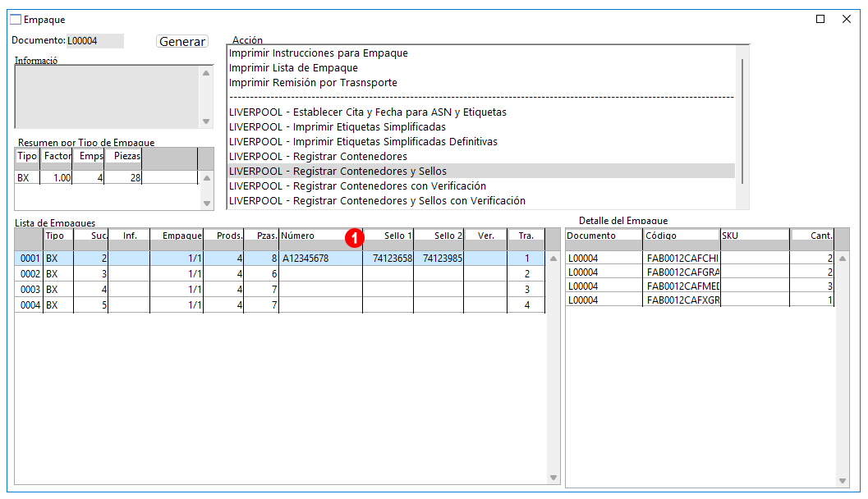Select package row 0003
The image size is (868, 499).
pyautogui.click(x=279, y=290)
